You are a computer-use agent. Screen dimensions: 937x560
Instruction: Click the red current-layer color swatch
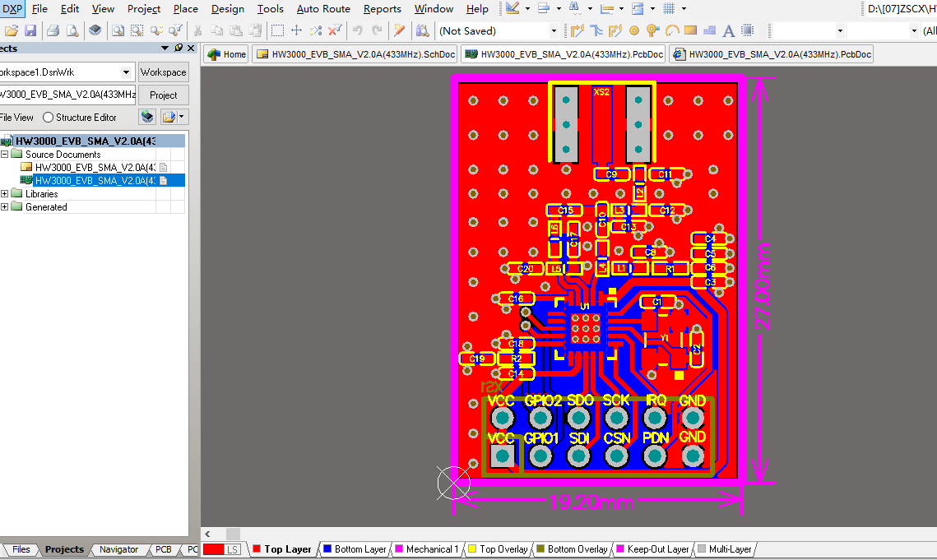coord(213,549)
